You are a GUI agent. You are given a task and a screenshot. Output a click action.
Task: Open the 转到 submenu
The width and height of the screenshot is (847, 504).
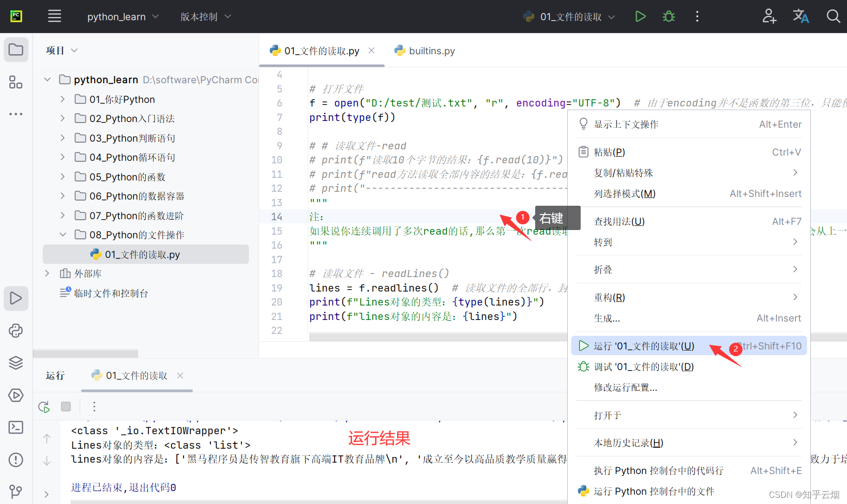click(x=689, y=242)
